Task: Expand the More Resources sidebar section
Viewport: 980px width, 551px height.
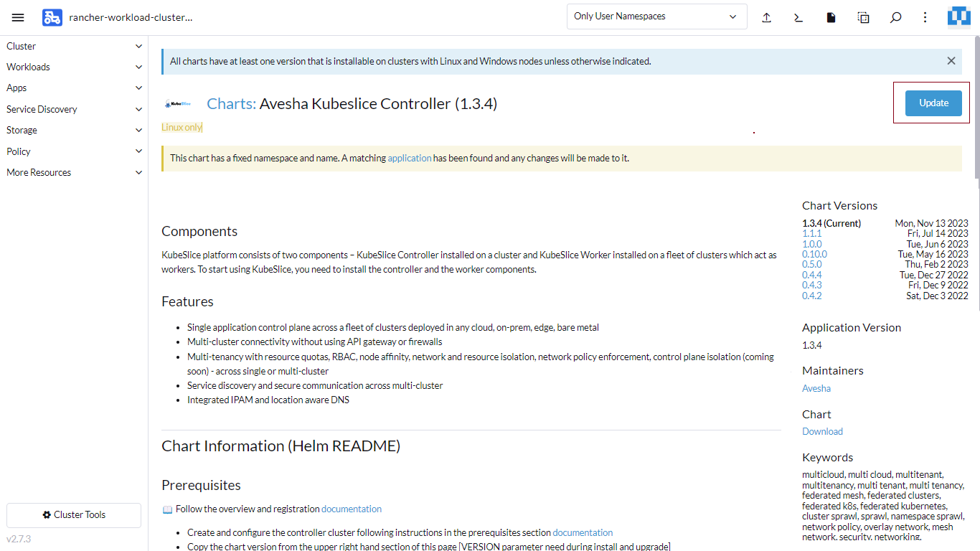Action: point(74,172)
